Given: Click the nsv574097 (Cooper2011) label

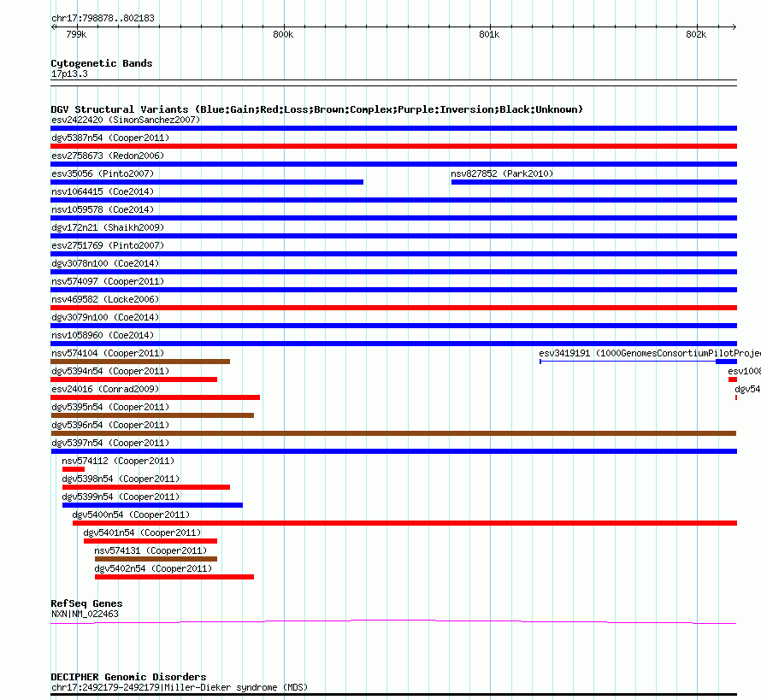Looking at the screenshot, I should tap(108, 281).
